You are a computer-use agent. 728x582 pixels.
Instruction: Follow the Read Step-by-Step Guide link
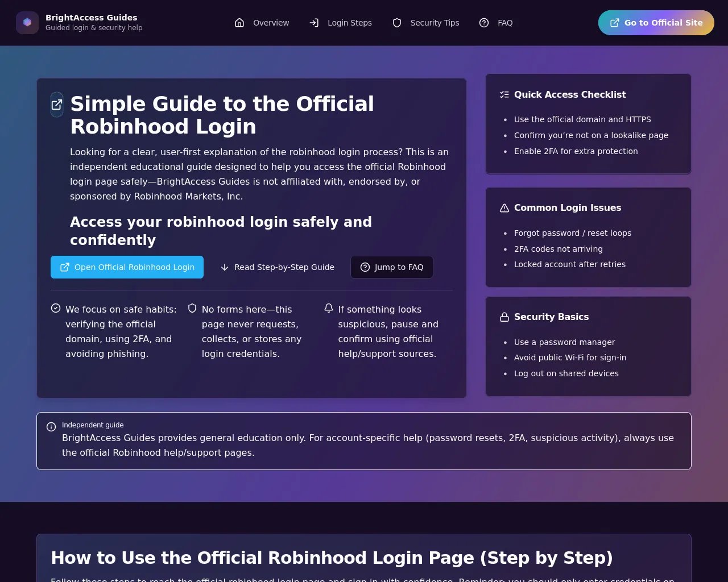tap(277, 267)
